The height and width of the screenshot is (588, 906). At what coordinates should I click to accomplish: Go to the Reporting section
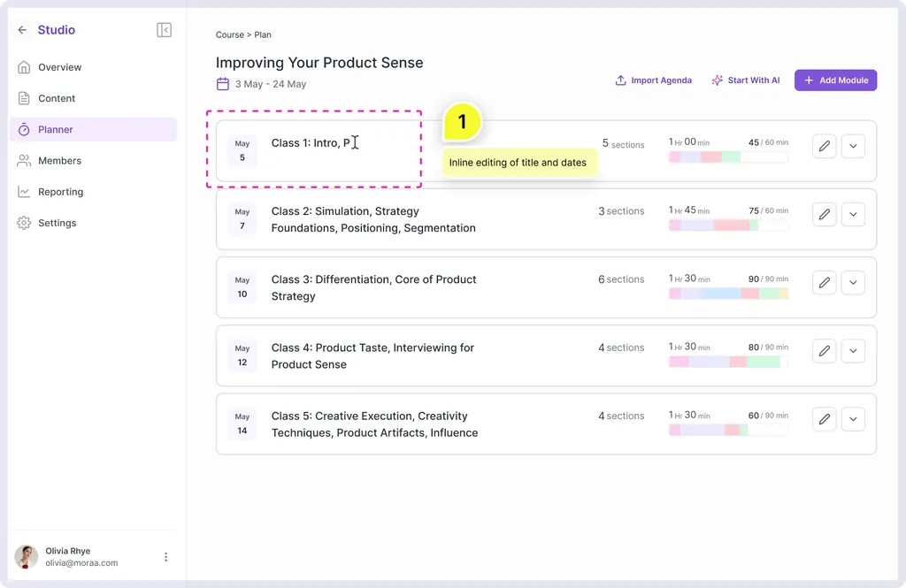pos(93,192)
